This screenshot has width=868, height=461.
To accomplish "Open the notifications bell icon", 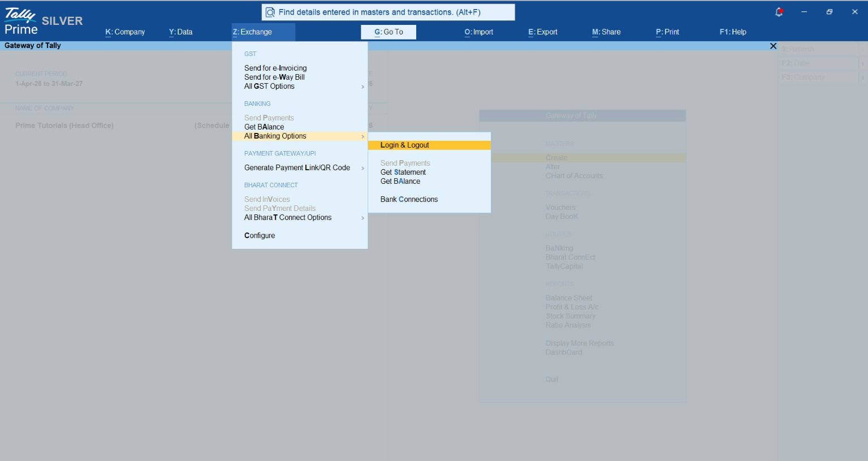I will [779, 12].
